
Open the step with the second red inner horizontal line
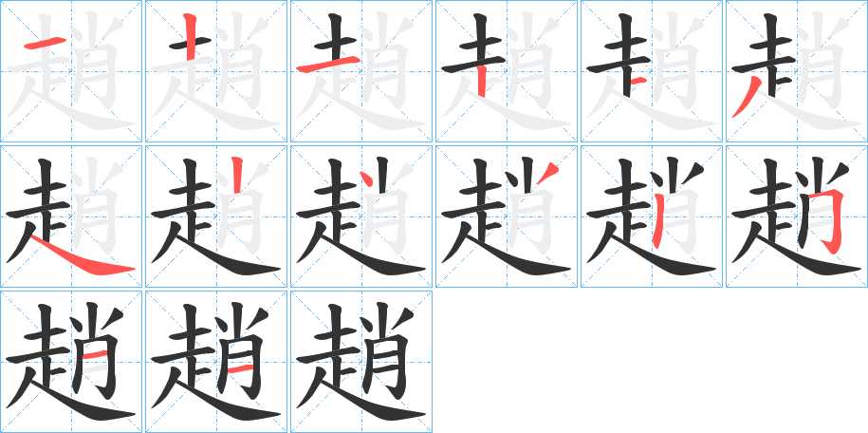click(x=216, y=361)
